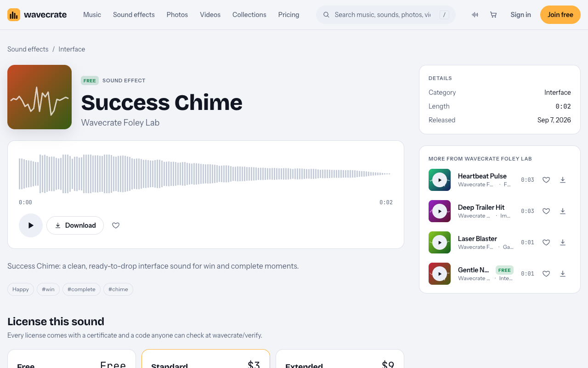Like Deep Trailer Hit
Viewport: 588px width, 368px height.
tap(546, 211)
